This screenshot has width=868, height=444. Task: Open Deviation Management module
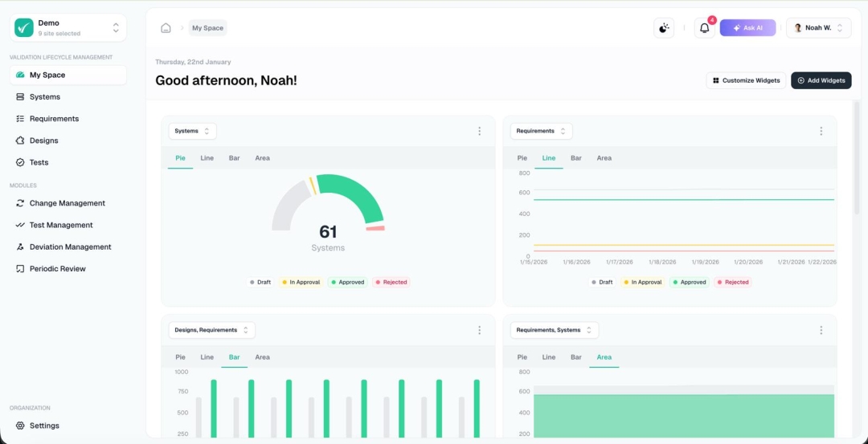[x=70, y=247]
